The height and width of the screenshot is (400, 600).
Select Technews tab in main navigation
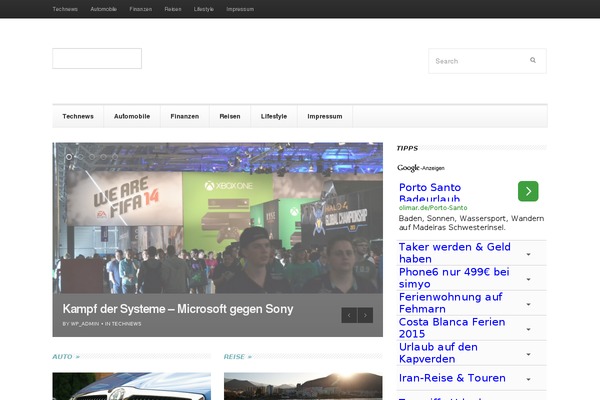coord(78,116)
